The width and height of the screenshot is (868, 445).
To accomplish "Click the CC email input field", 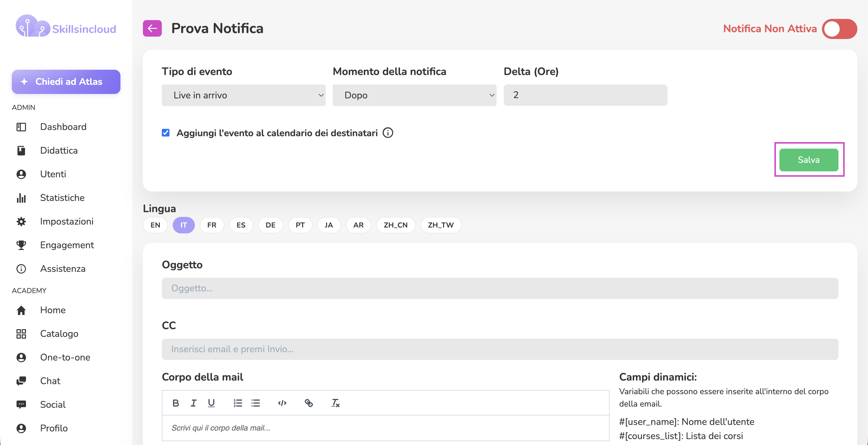I will [500, 349].
